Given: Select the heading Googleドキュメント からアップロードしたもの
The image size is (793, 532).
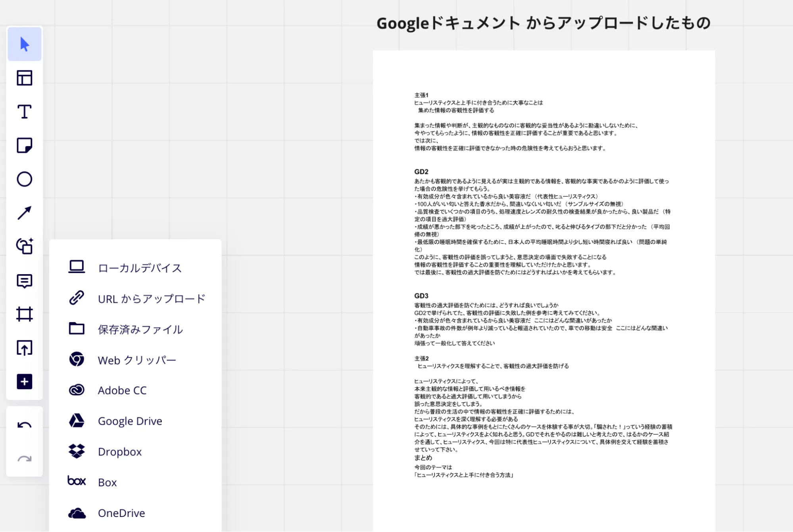Looking at the screenshot, I should (543, 23).
